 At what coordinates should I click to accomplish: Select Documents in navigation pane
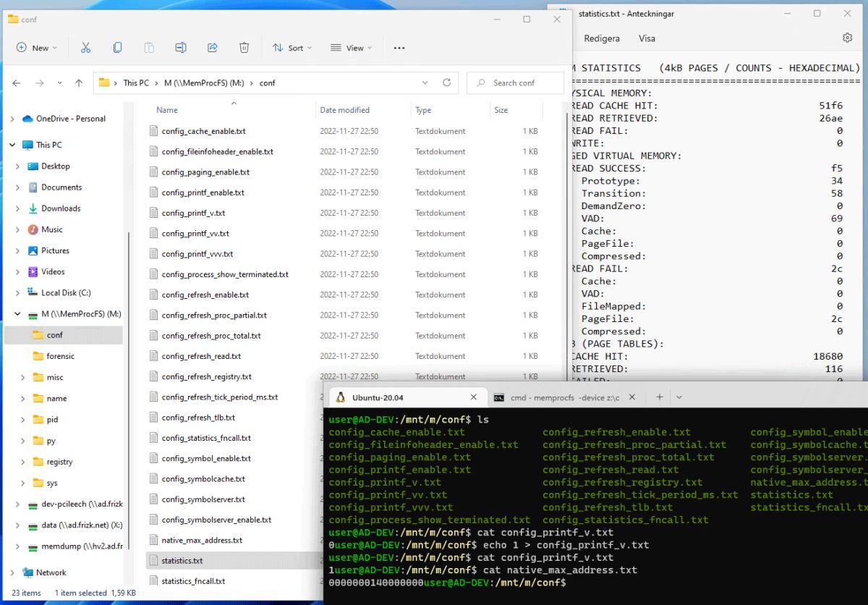pos(61,187)
